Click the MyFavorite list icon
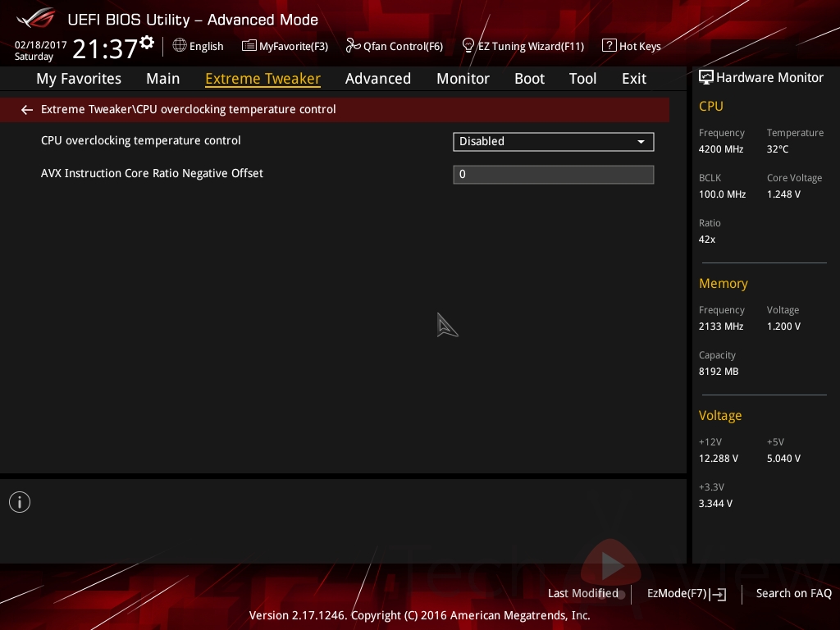Image resolution: width=840 pixels, height=630 pixels. point(249,46)
